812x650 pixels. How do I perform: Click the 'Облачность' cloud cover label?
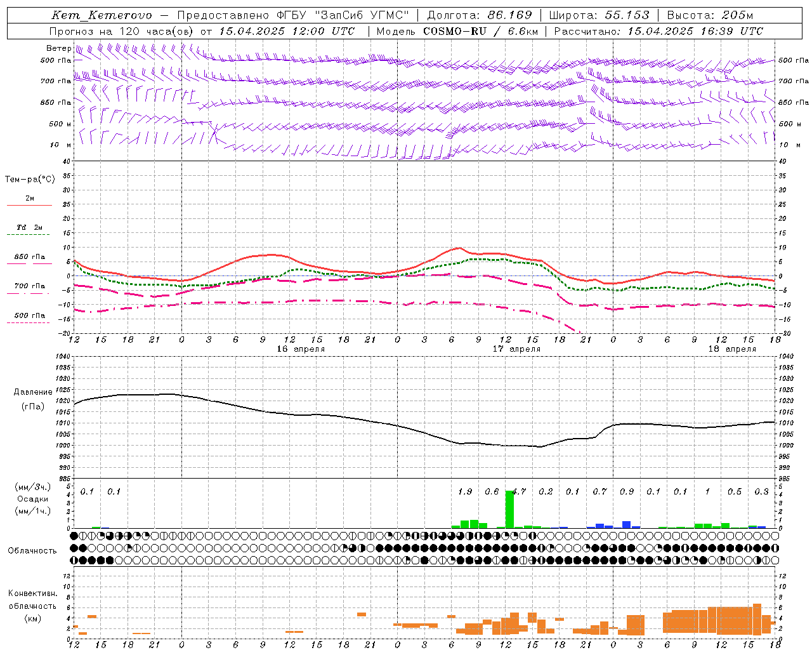pos(32,550)
